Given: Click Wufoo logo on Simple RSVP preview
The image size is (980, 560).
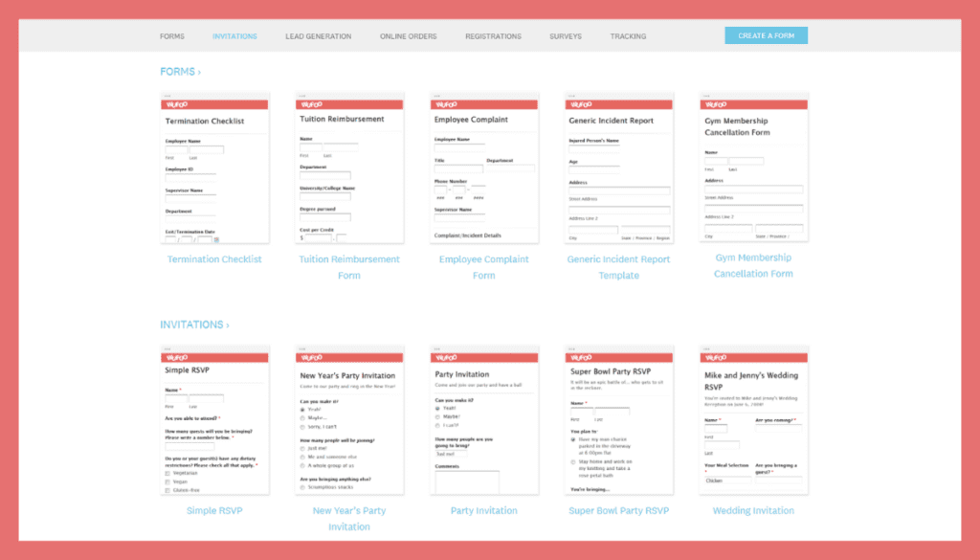Looking at the screenshot, I should [177, 358].
